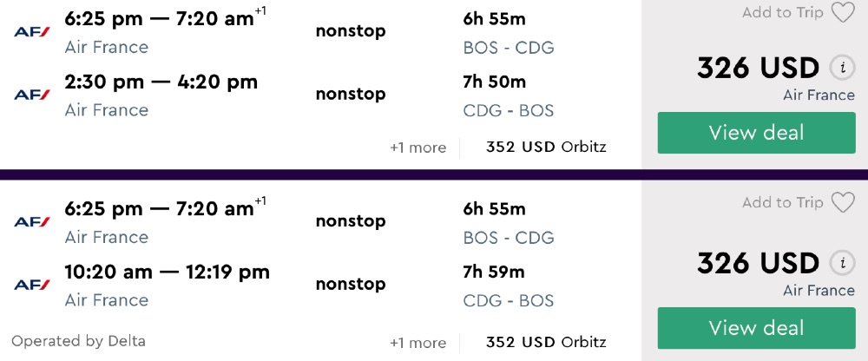Click the Operated by Delta note
868x361 pixels.
(78, 341)
